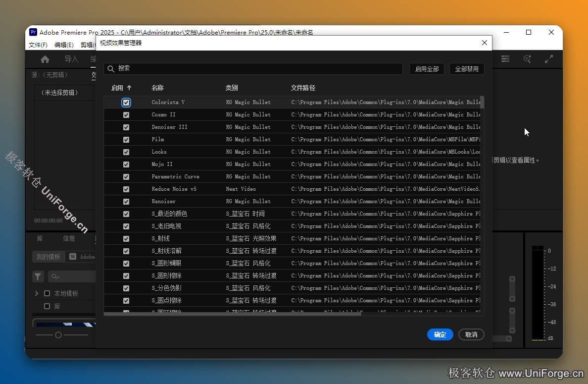The width and height of the screenshot is (588, 384).
Task: Click the Adobe Stock icon beside 我的模板
Action: (x=73, y=256)
